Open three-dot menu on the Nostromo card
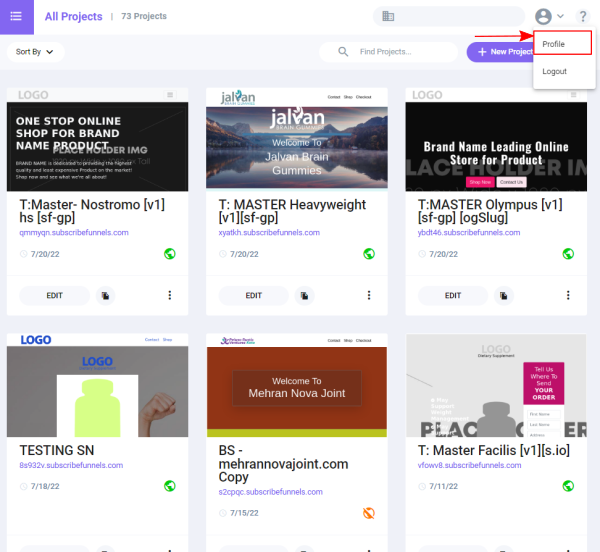 pos(170,295)
